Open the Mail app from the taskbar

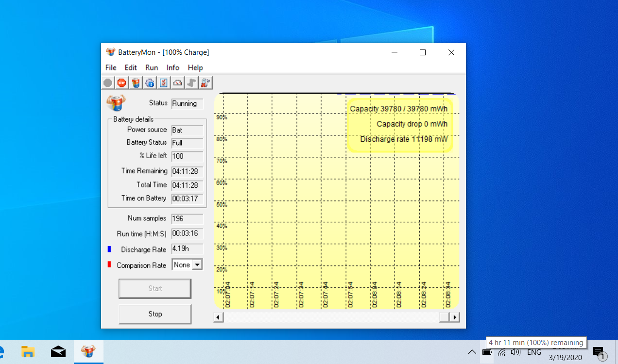pyautogui.click(x=58, y=352)
